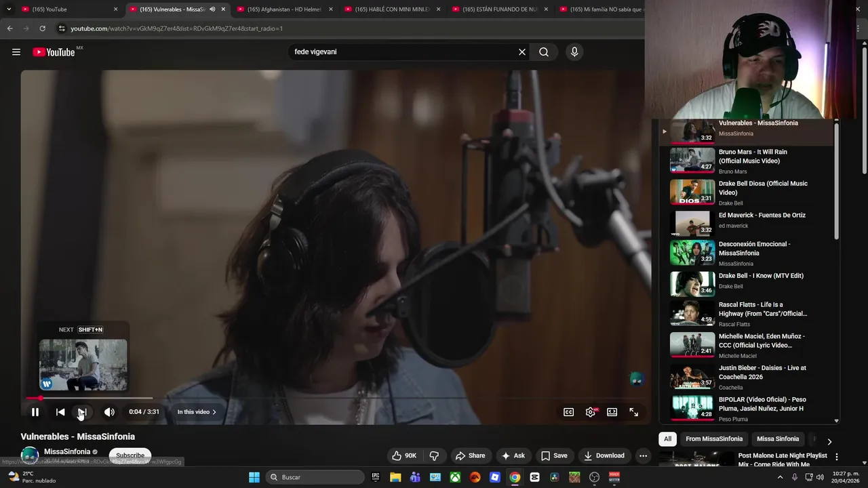
Task: Toggle closed captions on the video
Action: 569,412
